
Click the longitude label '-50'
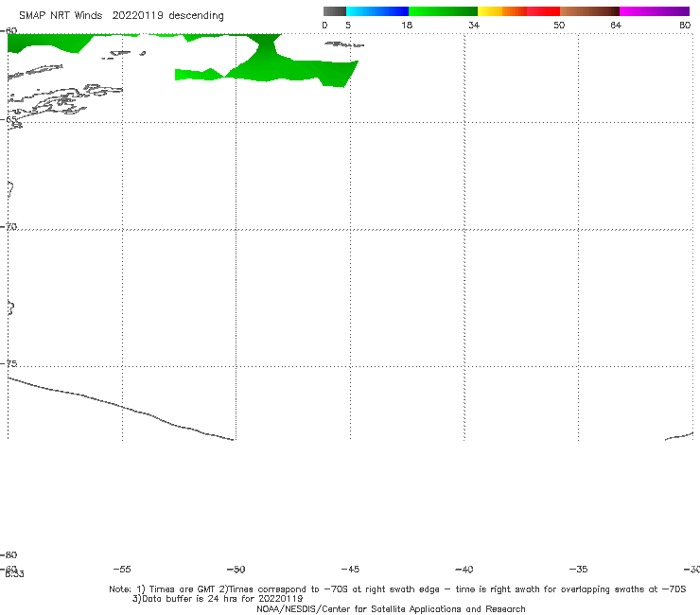pyautogui.click(x=236, y=569)
